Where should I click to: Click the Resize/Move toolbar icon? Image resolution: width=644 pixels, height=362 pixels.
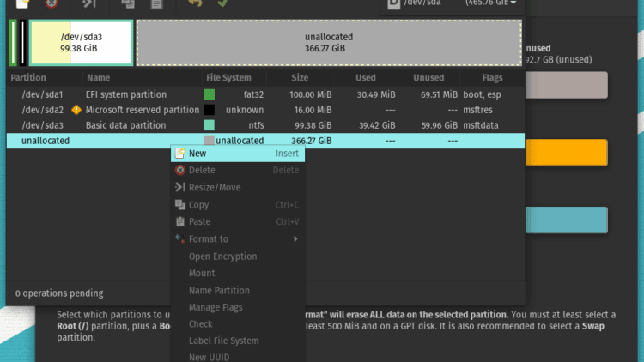[88, 3]
